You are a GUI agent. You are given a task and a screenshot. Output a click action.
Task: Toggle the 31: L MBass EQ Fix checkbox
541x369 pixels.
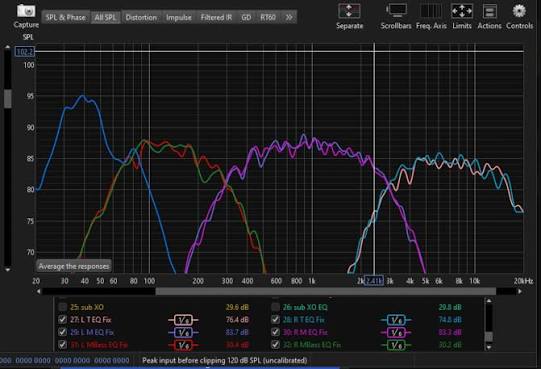[x=62, y=344]
